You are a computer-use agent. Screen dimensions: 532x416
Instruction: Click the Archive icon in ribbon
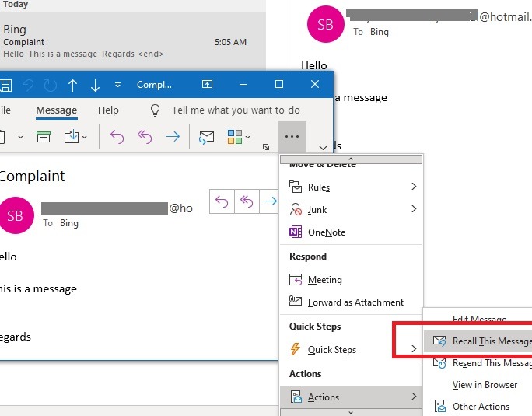tap(44, 137)
